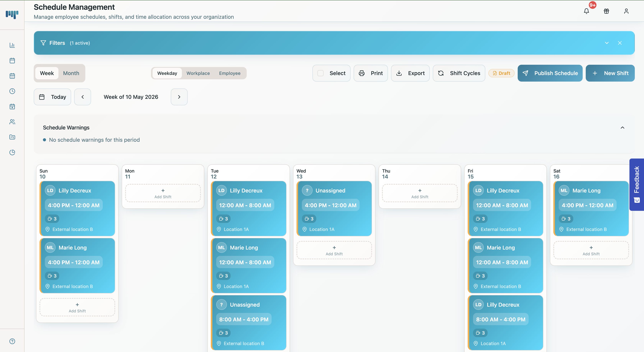The height and width of the screenshot is (352, 644).
Task: Click the gift icon in header
Action: [606, 11]
